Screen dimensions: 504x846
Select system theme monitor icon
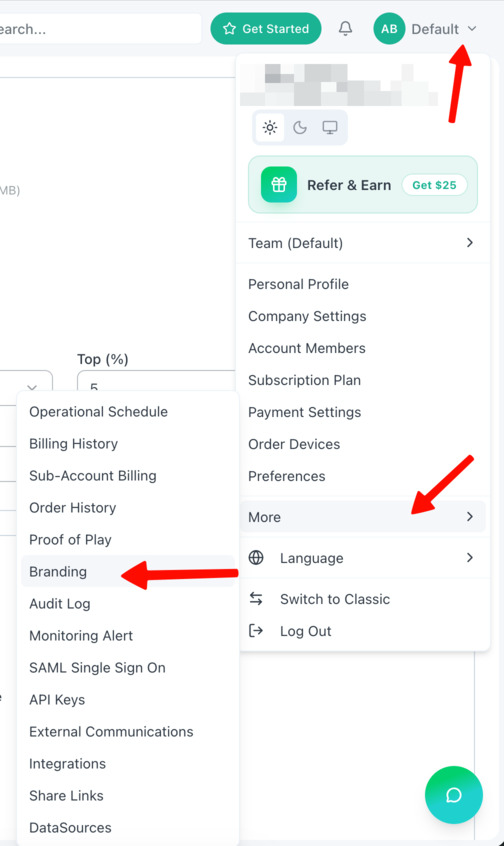click(x=330, y=127)
